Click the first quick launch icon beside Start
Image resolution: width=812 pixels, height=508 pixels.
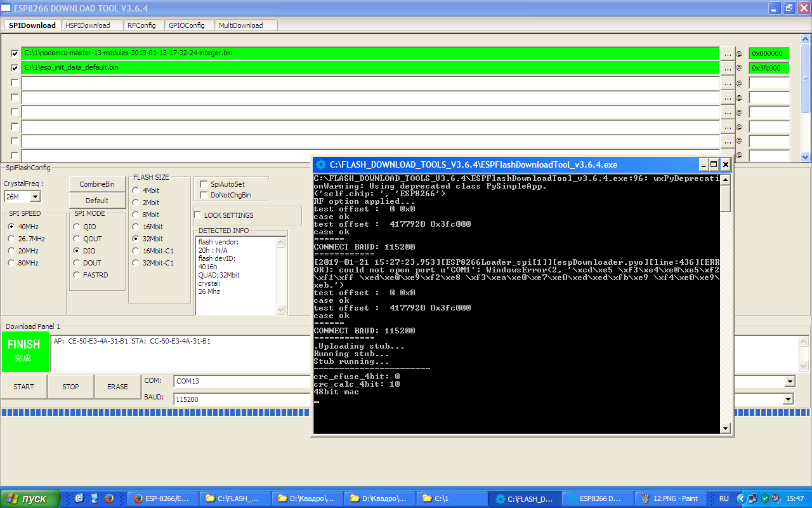(80, 498)
